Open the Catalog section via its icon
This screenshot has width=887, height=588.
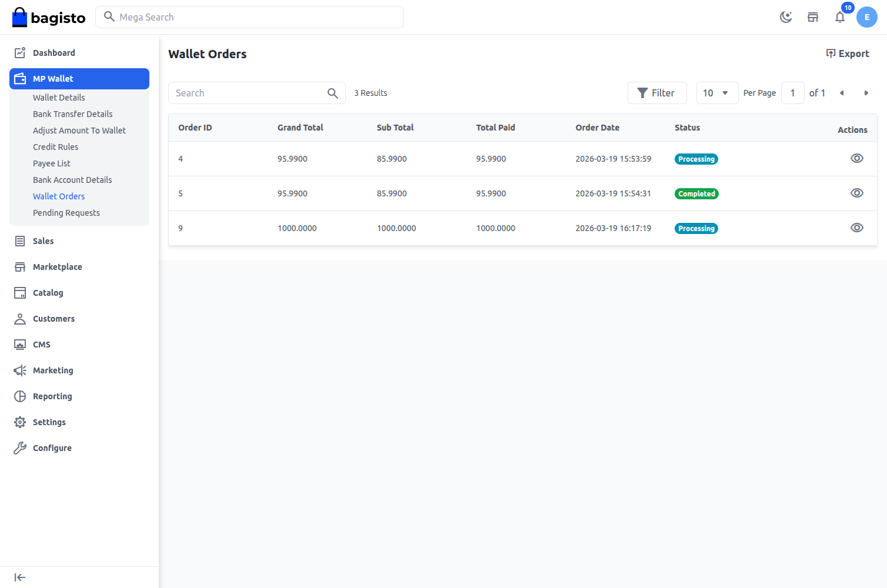(x=19, y=292)
